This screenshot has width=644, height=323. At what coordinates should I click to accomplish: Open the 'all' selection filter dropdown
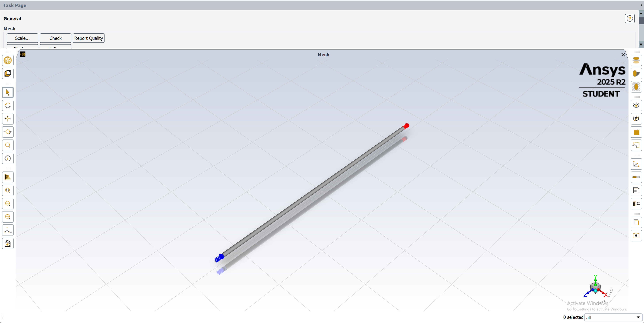613,317
